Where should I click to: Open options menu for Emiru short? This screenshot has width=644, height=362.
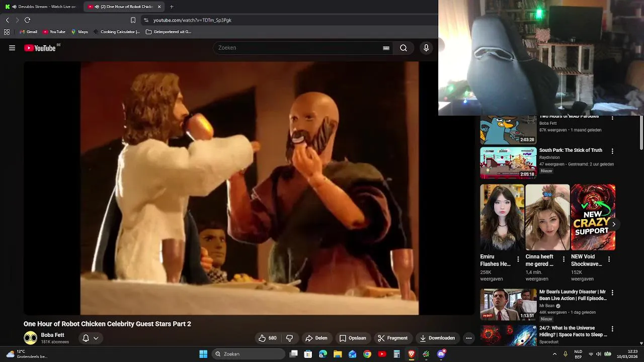pos(518,259)
